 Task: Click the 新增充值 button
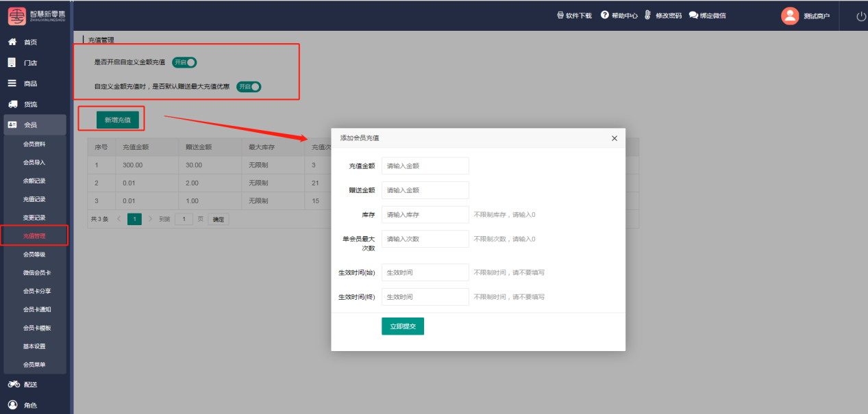pos(118,120)
